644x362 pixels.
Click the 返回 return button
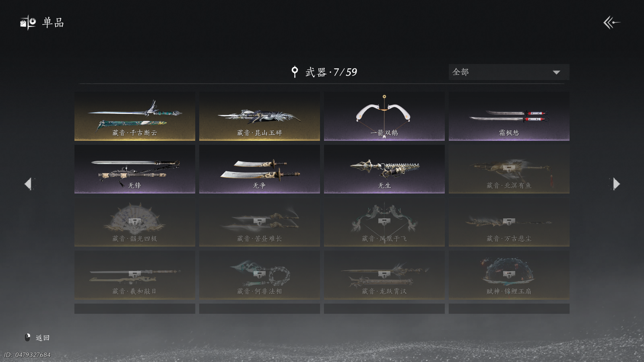pos(37,337)
